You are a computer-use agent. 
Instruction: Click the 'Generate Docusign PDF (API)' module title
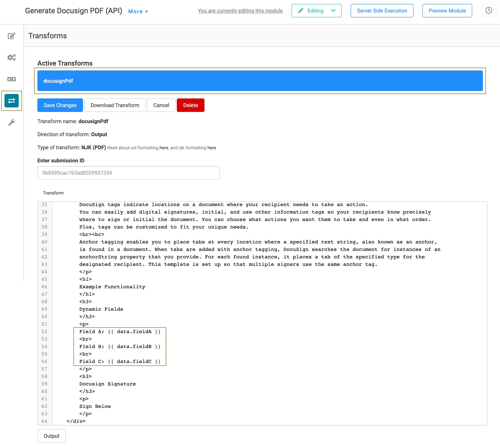[74, 11]
